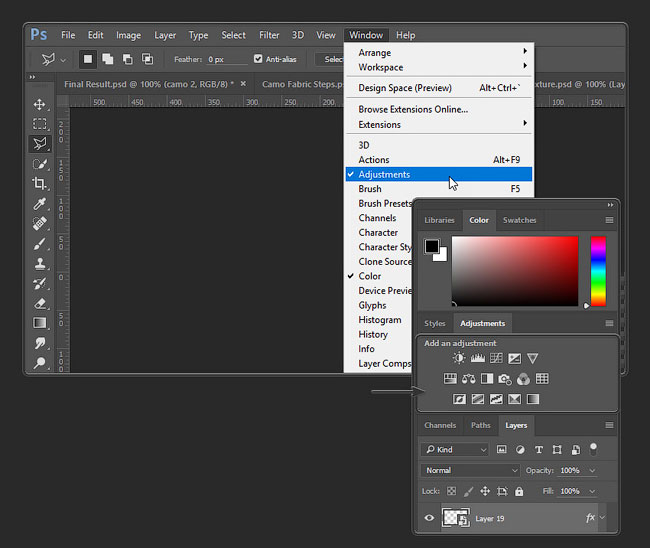Add a Vibrance adjustment

(533, 358)
